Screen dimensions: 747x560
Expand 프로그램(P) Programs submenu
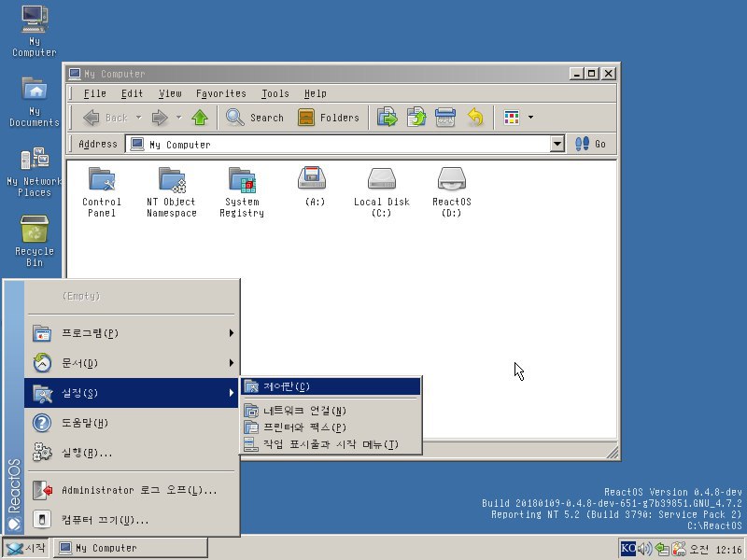tap(132, 333)
